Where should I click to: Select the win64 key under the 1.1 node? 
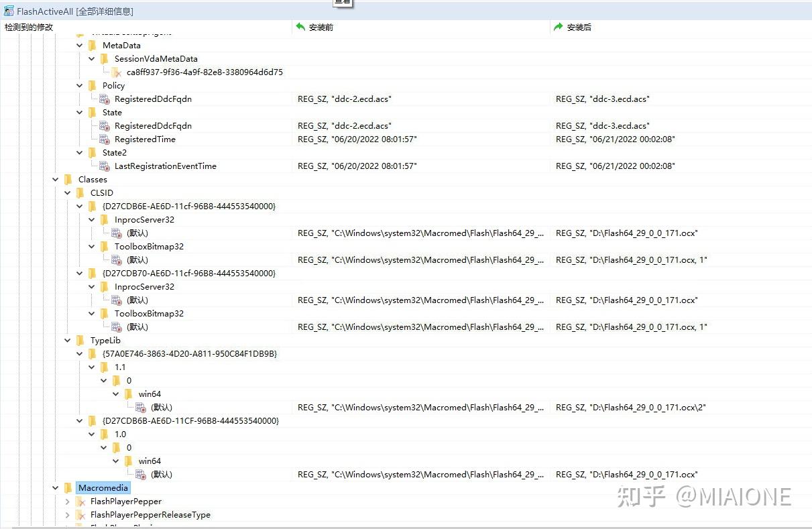149,394
